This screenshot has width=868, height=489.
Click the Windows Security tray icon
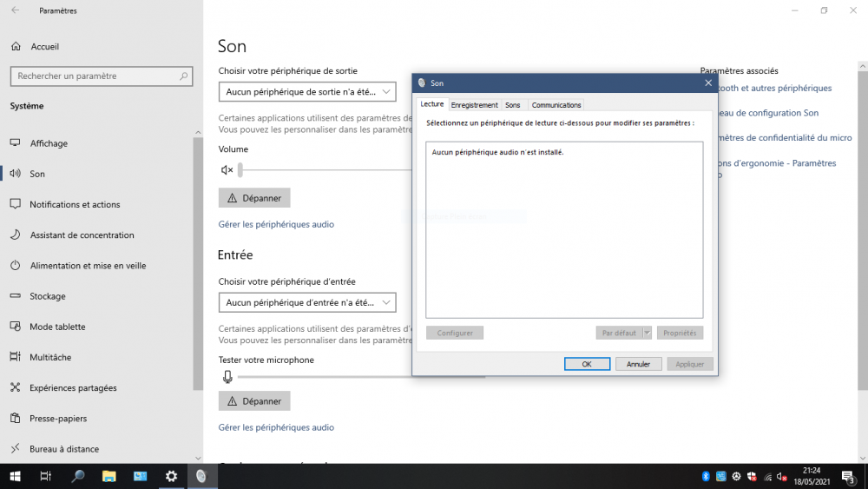(x=752, y=477)
